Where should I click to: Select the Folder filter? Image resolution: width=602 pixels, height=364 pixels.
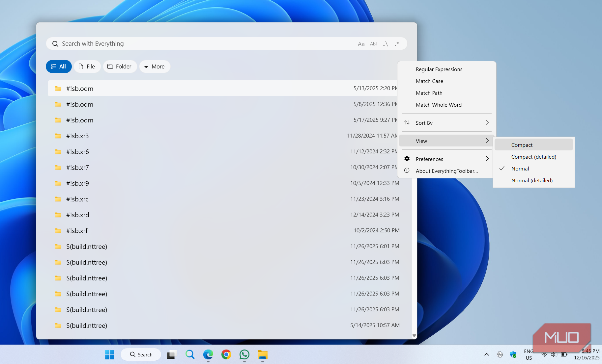point(120,66)
